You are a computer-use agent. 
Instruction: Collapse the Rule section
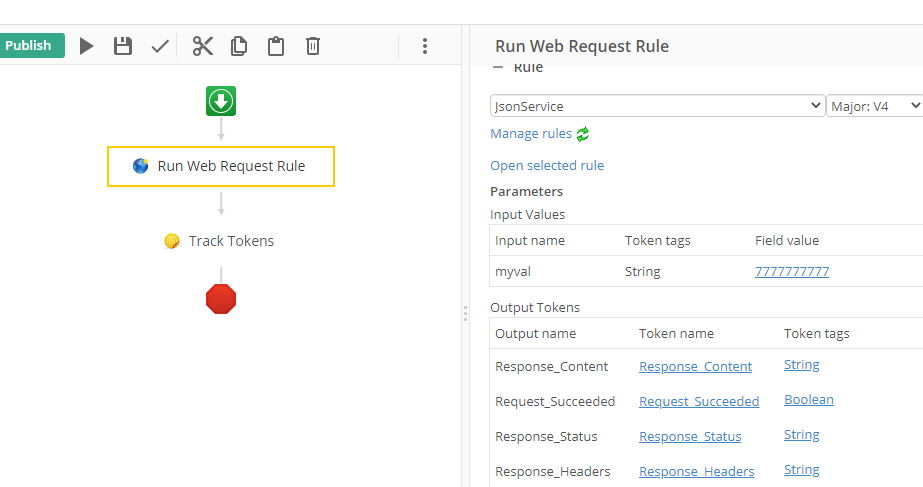tap(498, 68)
